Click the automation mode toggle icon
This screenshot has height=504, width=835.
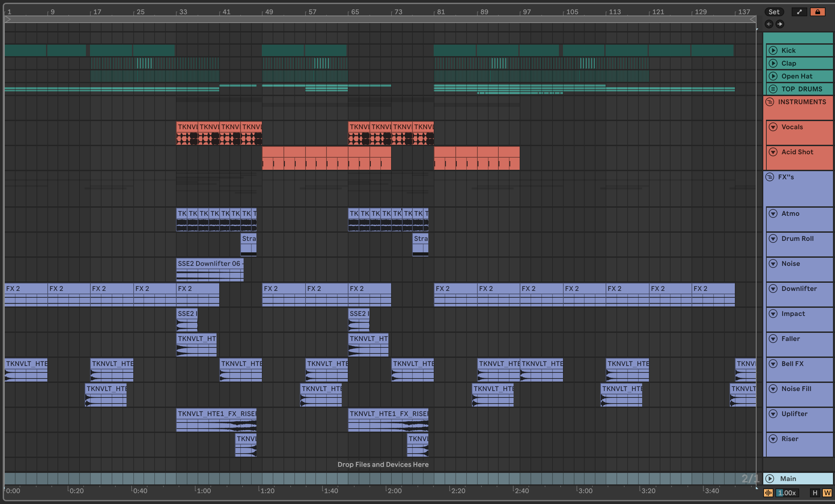(x=799, y=12)
